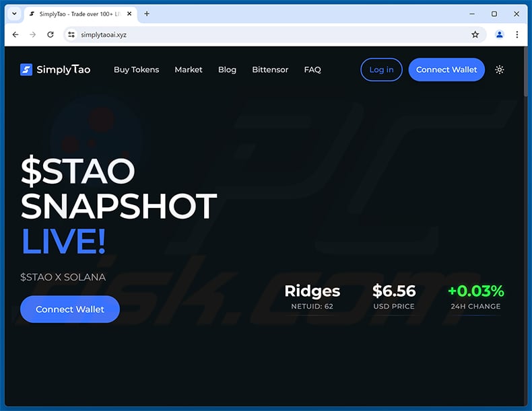Click the LIVE! headline text
532x411 pixels.
[64, 241]
